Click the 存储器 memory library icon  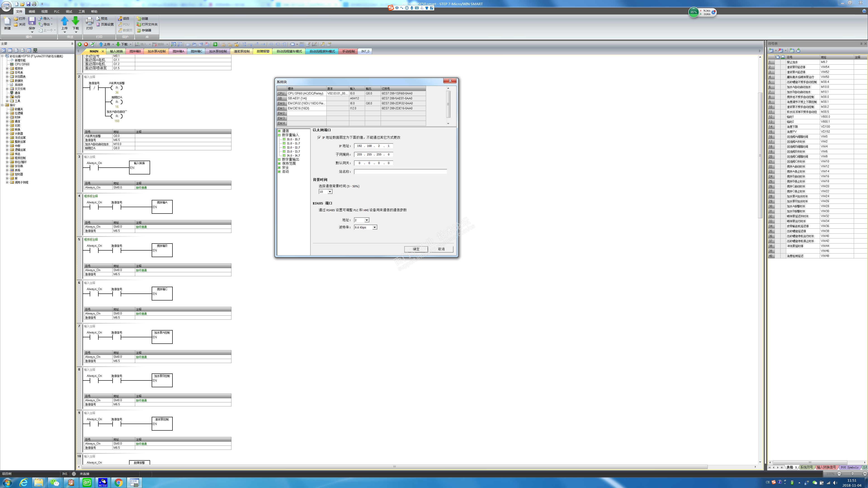[x=139, y=30]
